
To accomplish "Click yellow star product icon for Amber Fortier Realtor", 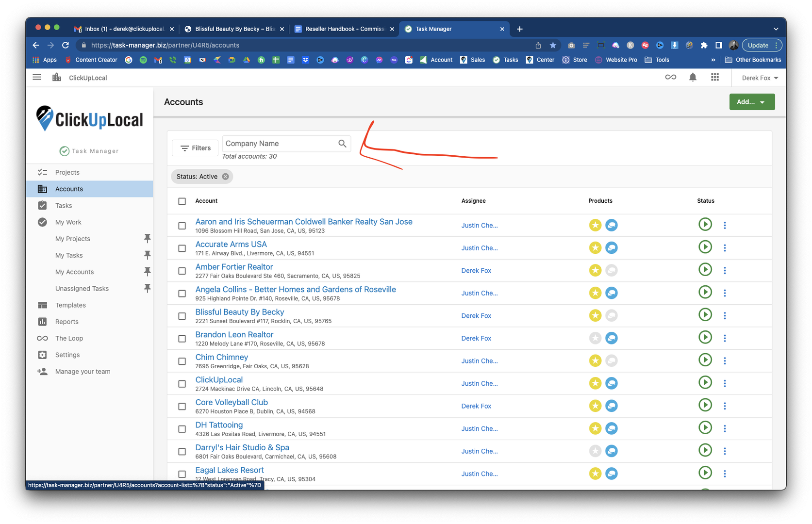I will (595, 270).
